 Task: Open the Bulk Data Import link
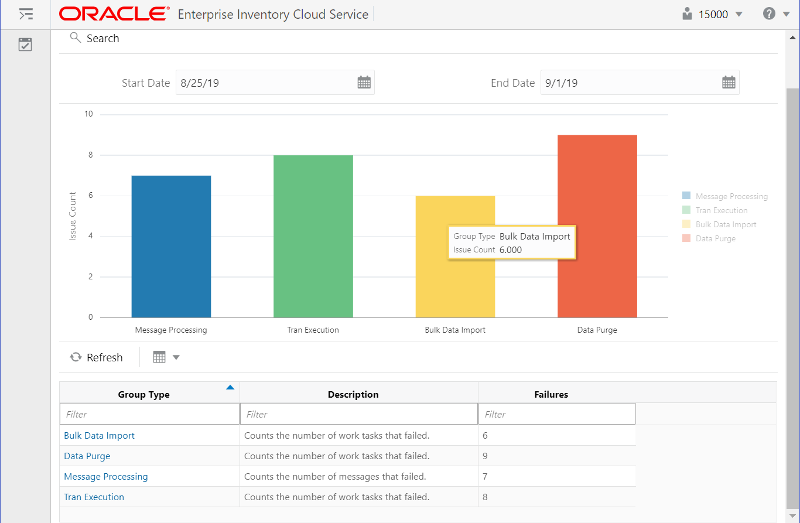99,436
